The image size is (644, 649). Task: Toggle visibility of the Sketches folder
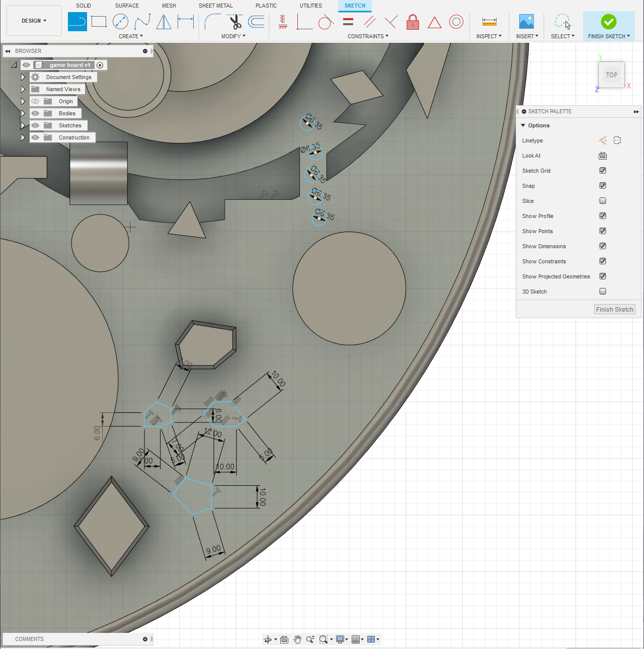(x=35, y=125)
